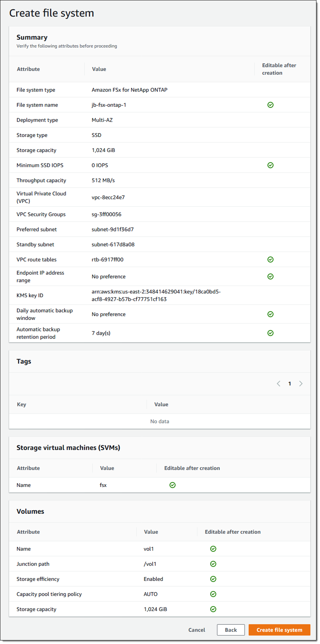Click the checkmark for Storage efficiency
The image size is (320, 644).
(x=213, y=579)
